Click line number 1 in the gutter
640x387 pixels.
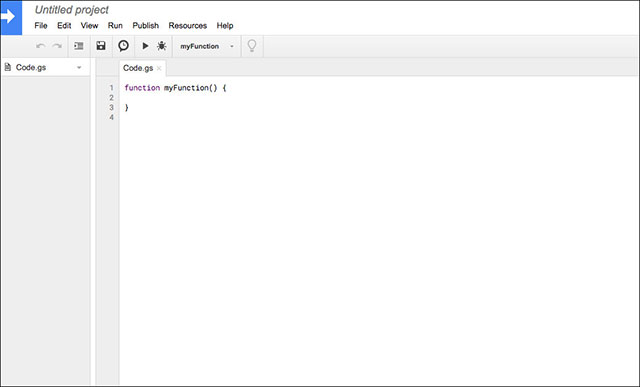click(x=111, y=88)
